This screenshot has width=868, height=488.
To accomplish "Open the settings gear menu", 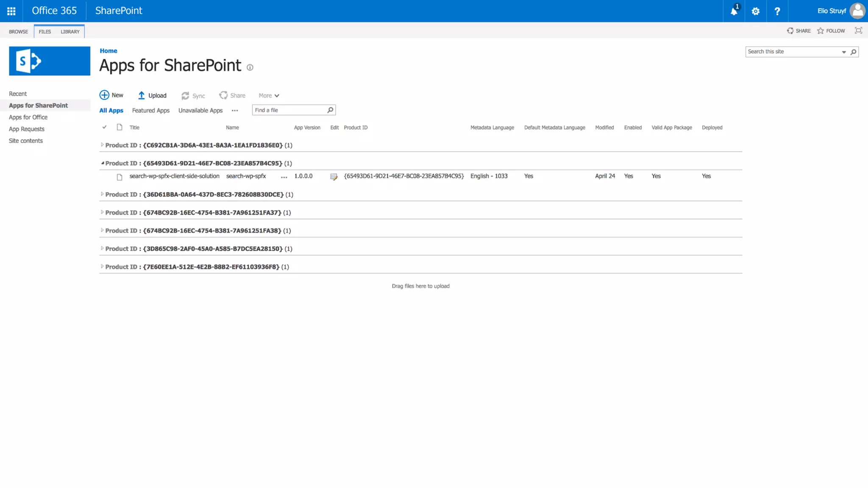I will (755, 11).
